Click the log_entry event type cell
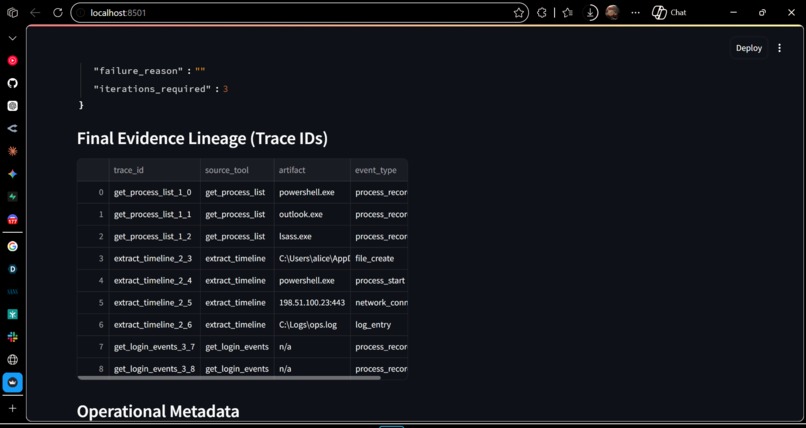Screen dimensions: 806x428 click(x=379, y=325)
